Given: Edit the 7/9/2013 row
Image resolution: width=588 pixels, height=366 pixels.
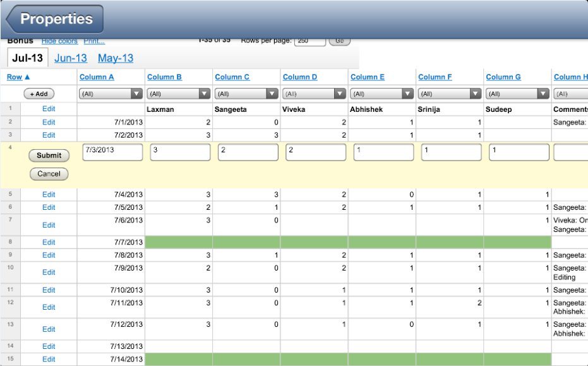Looking at the screenshot, I should tap(49, 272).
